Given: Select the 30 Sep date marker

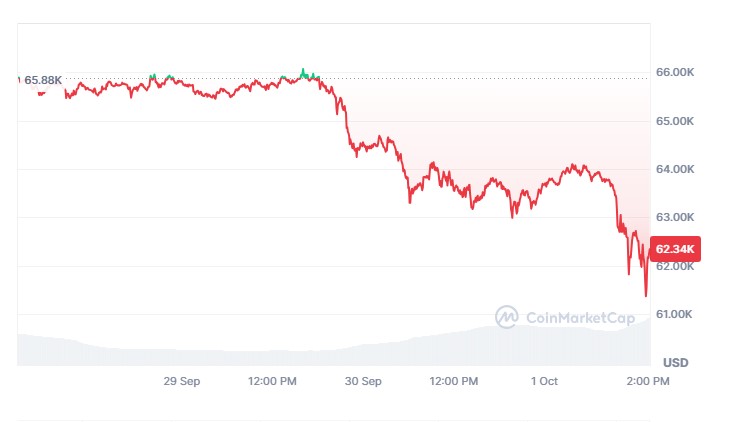Looking at the screenshot, I should pyautogui.click(x=363, y=381).
